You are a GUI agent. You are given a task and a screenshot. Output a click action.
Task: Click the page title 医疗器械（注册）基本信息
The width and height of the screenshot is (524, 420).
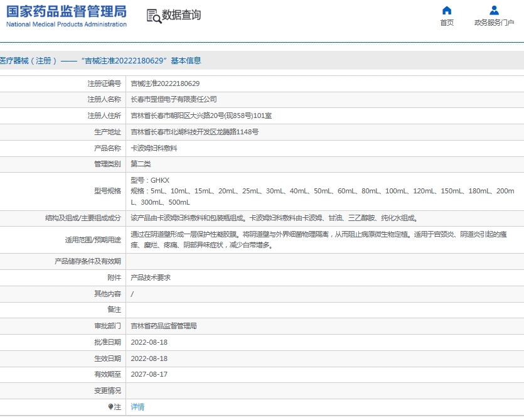tap(100, 60)
